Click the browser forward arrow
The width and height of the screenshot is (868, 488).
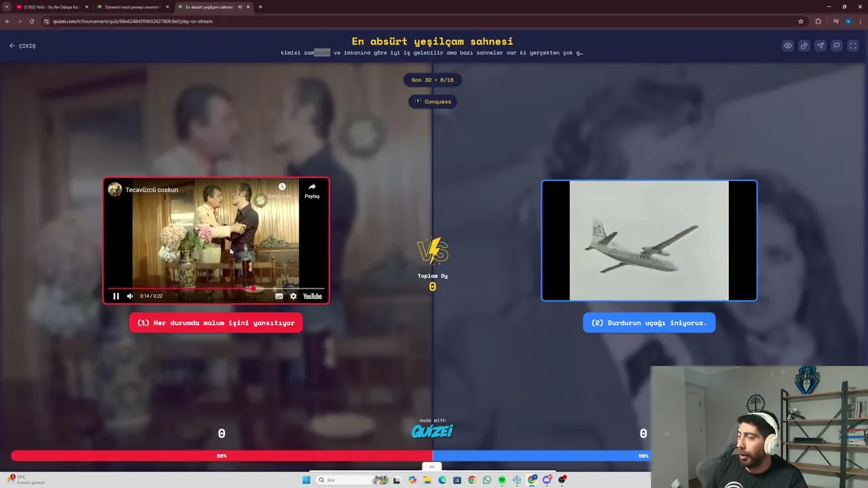coord(20,21)
